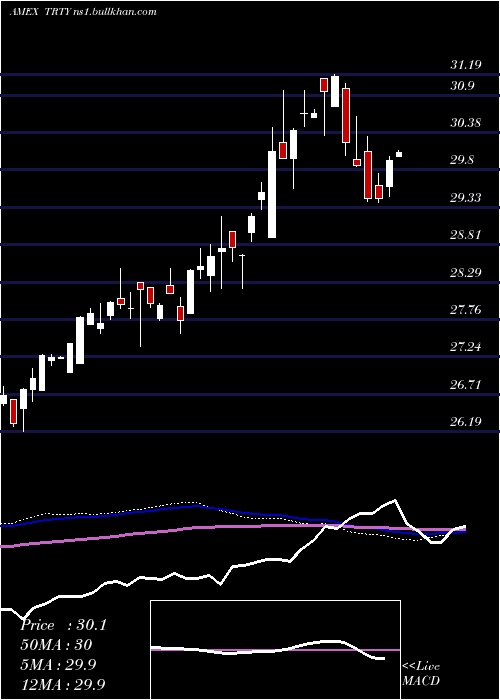500x700 pixels.
Task: Click the 30.38 price level label
Action: (466, 123)
